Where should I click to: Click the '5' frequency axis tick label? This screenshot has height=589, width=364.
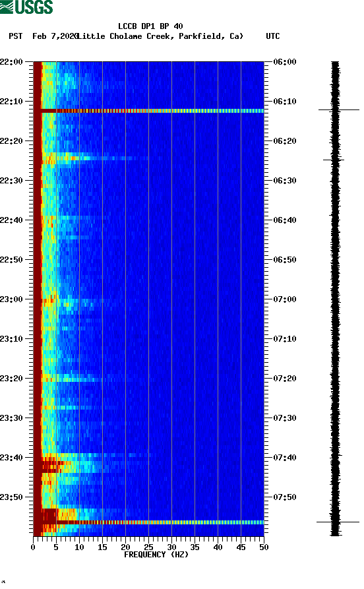tap(56, 547)
